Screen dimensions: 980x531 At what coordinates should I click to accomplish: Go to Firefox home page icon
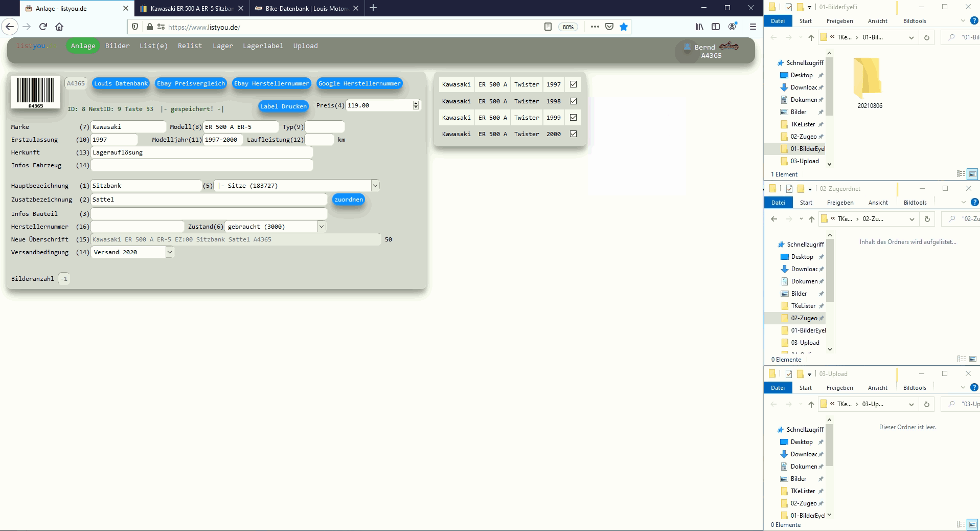[59, 27]
